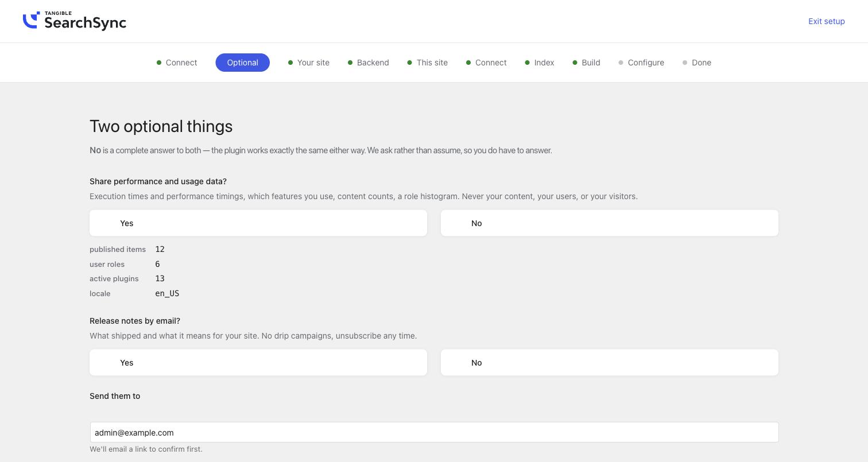Click the 'user roles' value 6

coord(157,264)
